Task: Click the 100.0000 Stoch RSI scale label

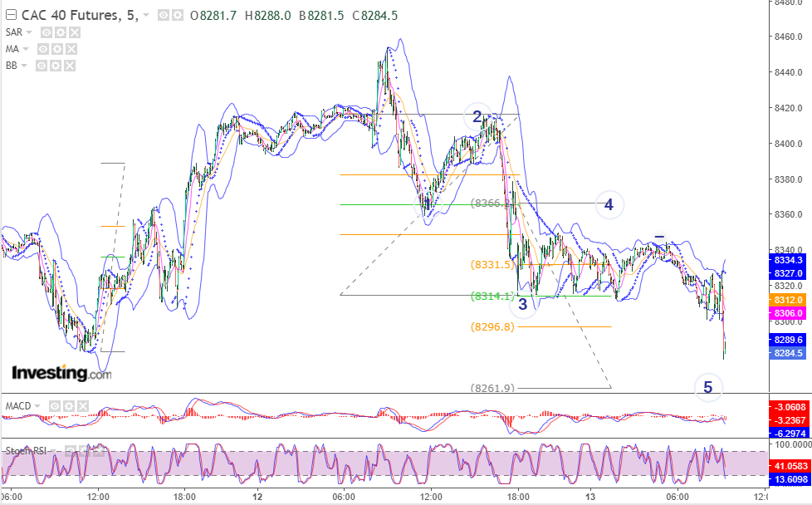Action: point(792,445)
